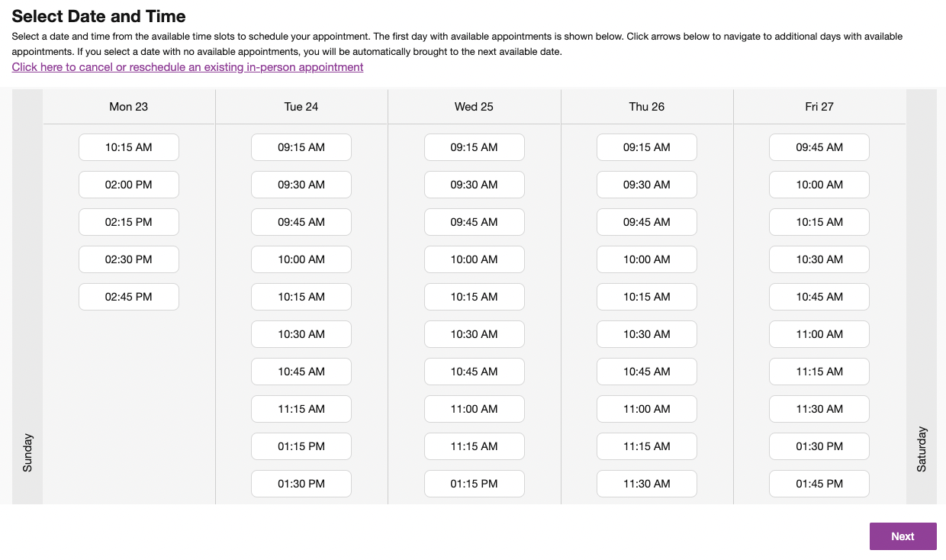This screenshot has width=946, height=560.
Task: Choose Thursday's 09:30 AM slot
Action: [647, 185]
